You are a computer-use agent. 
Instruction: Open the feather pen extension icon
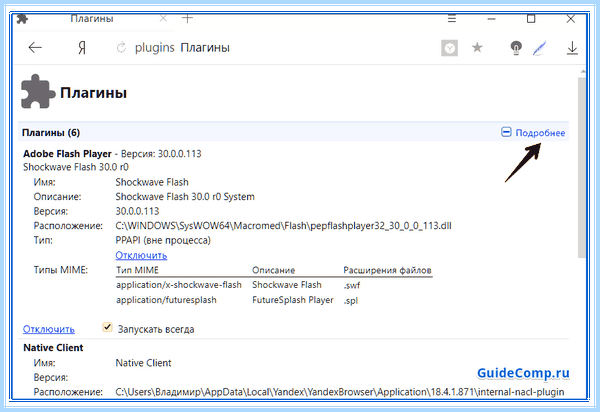[x=540, y=48]
